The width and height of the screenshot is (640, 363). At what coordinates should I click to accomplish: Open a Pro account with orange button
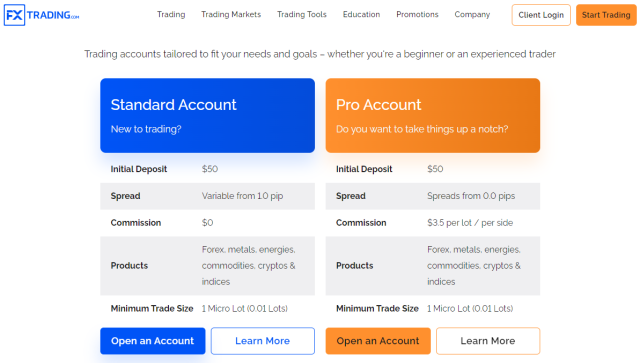coord(378,341)
